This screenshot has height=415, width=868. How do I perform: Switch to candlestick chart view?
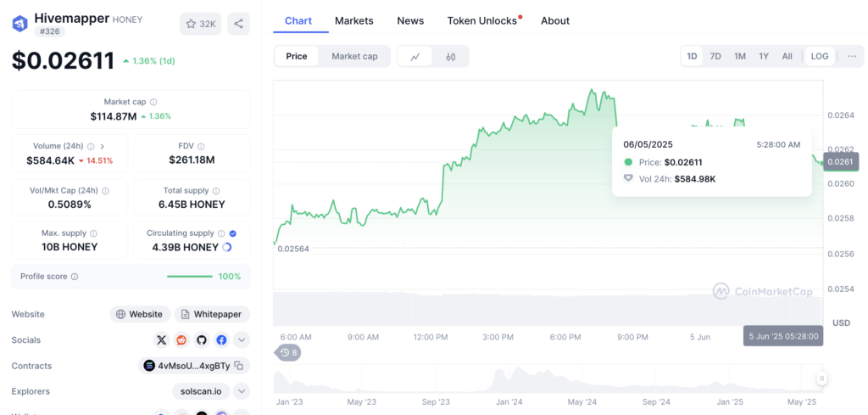pos(451,57)
